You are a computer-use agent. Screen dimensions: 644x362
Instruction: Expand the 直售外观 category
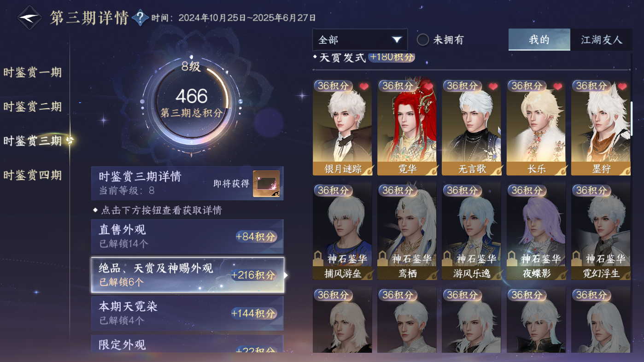point(187,236)
